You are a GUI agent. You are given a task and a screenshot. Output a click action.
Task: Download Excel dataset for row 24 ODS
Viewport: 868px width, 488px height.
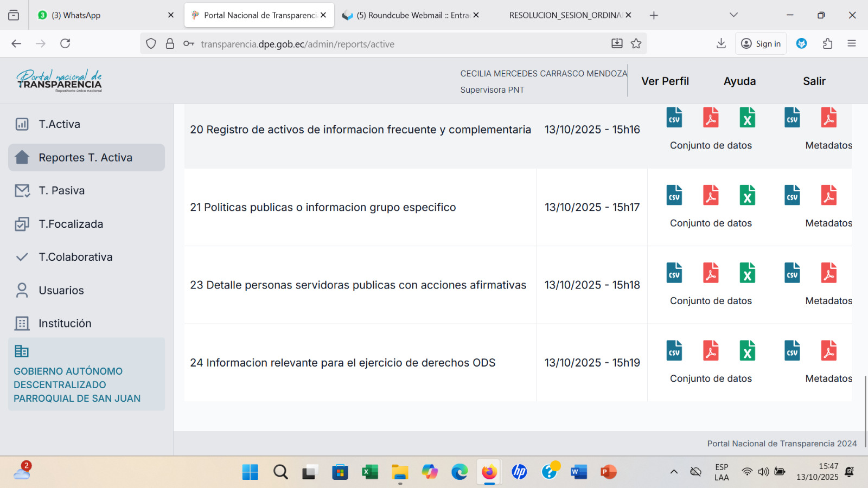pyautogui.click(x=747, y=351)
